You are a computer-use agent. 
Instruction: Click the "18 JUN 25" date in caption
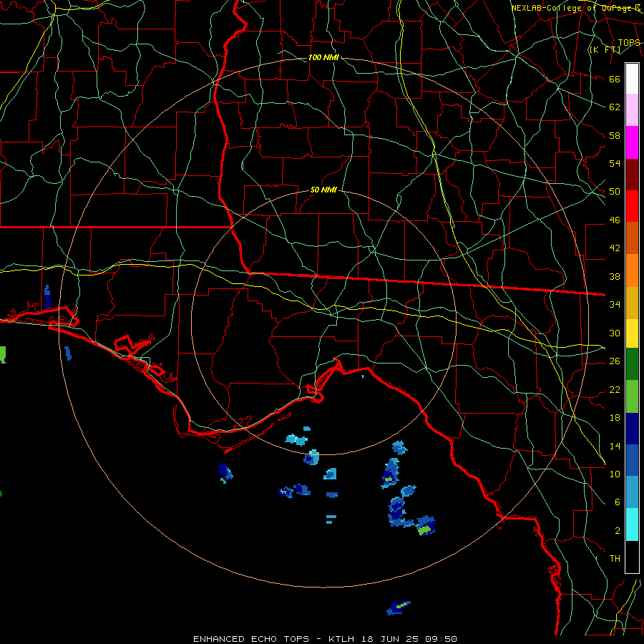pyautogui.click(x=391, y=639)
